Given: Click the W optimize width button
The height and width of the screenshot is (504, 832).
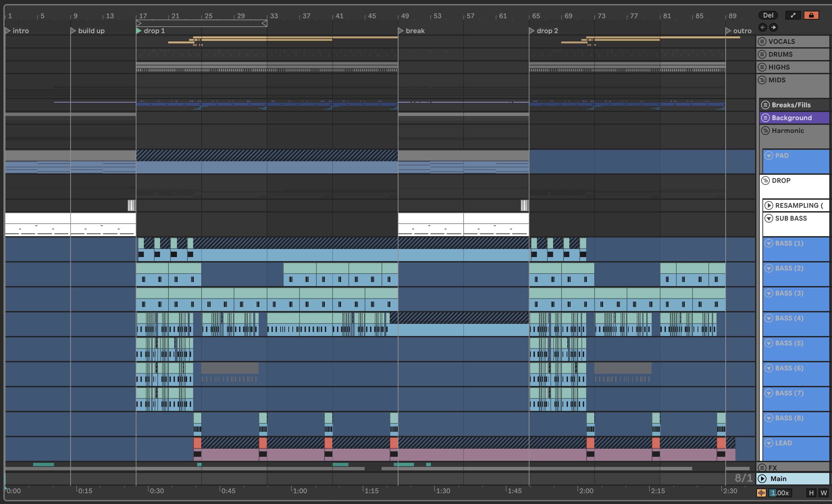Looking at the screenshot, I should pos(824,493).
